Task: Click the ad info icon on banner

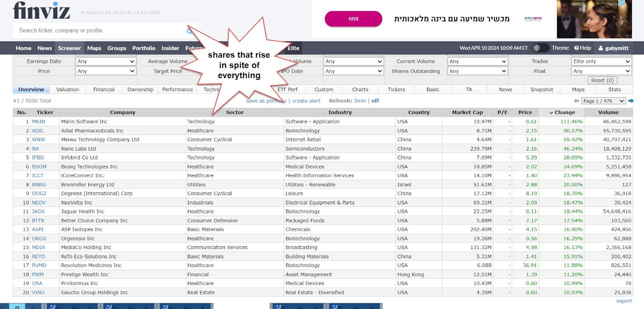Action: point(621,3)
